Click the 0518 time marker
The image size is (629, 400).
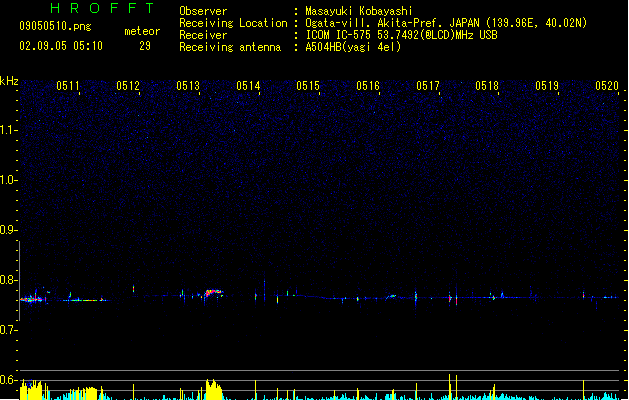pos(487,86)
